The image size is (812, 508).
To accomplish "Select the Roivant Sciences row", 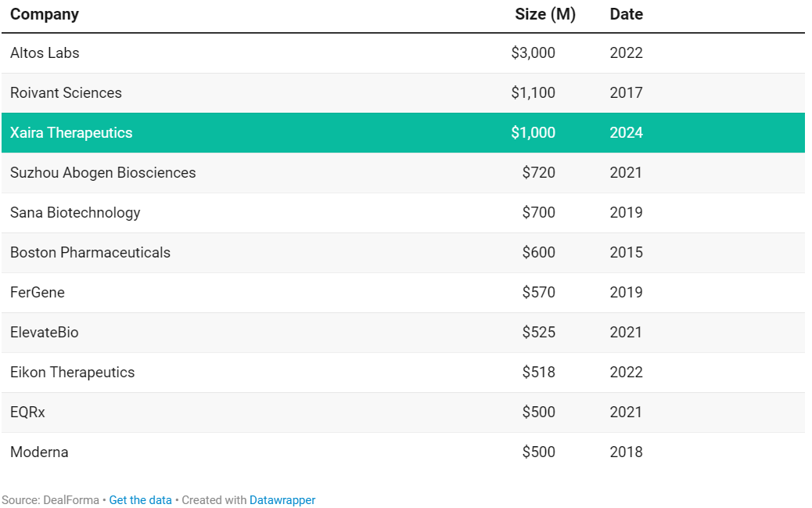I will coord(66,93).
